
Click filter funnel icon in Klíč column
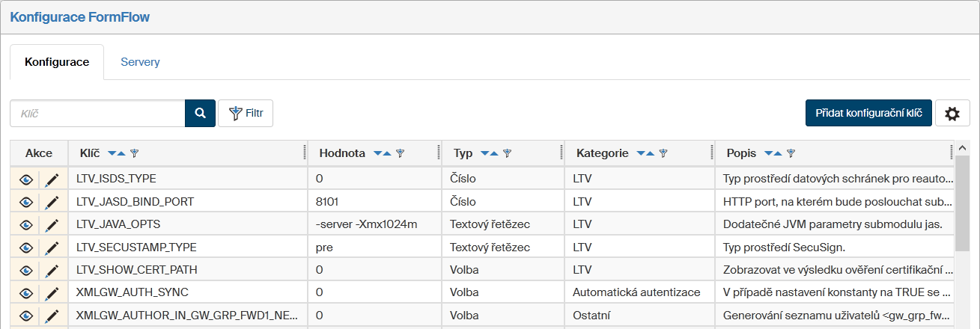(x=135, y=153)
